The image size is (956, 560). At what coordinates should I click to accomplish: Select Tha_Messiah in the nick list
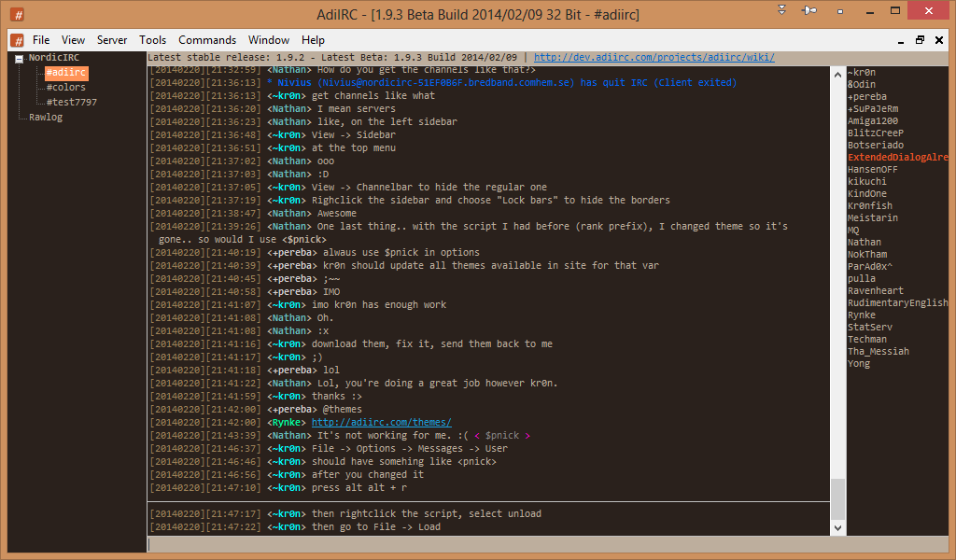878,352
